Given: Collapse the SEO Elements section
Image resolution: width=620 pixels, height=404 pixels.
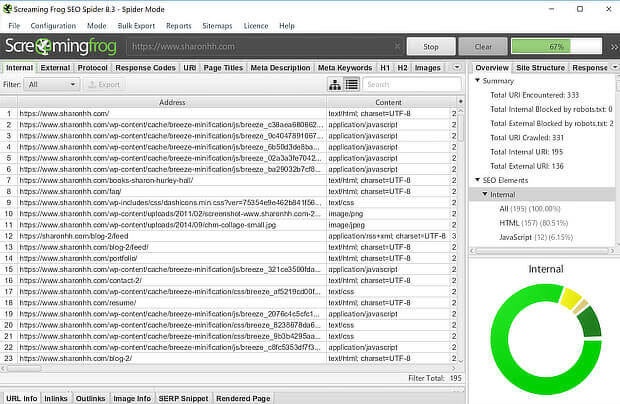Looking at the screenshot, I should click(477, 180).
